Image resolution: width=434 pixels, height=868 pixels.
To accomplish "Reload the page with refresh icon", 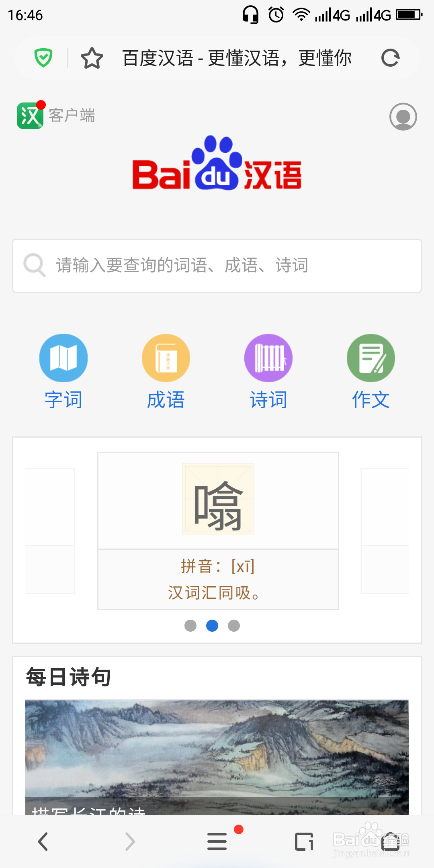I will [x=390, y=58].
